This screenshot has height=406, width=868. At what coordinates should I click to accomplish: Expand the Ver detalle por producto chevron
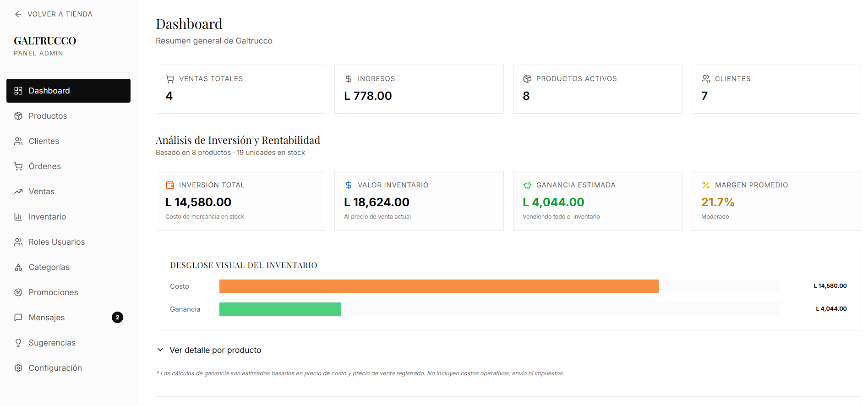tap(160, 350)
